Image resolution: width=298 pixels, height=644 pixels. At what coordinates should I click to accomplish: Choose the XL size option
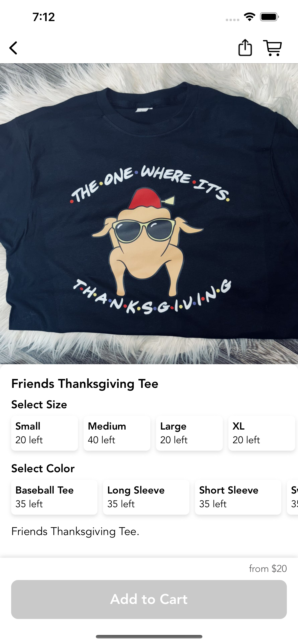point(262,433)
